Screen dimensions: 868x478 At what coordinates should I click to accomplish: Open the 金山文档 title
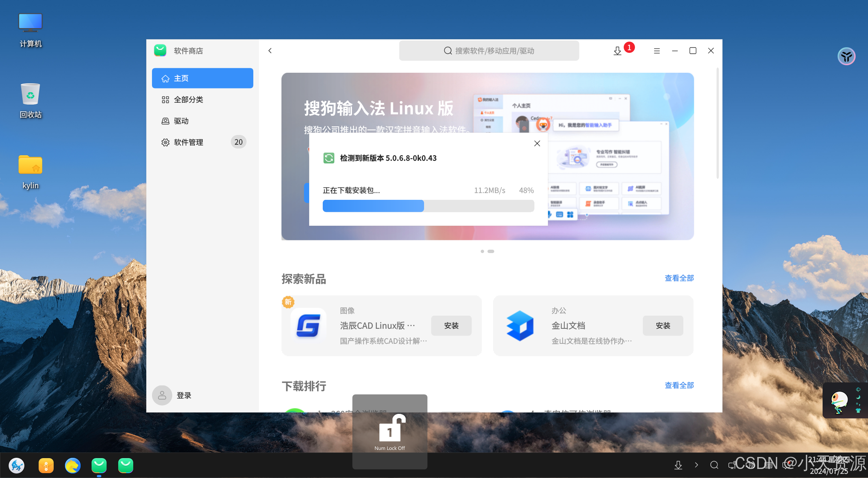(x=568, y=326)
